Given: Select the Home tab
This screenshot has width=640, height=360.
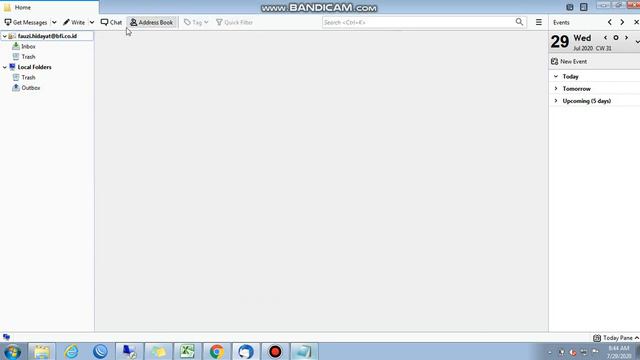Looking at the screenshot, I should 49,7.
